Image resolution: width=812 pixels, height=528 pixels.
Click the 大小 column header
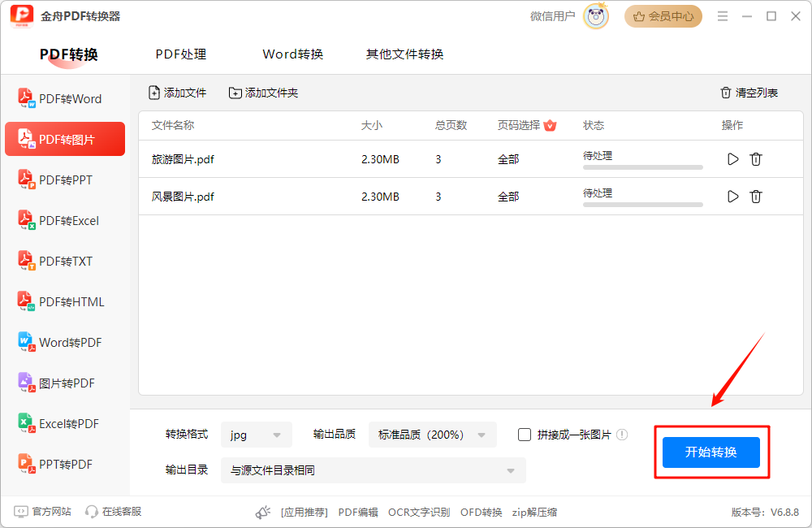(x=372, y=125)
